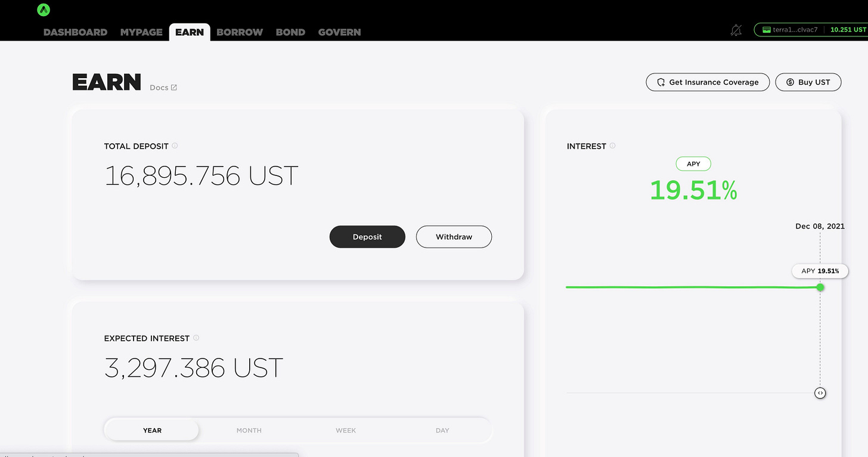Click the green Anchor logo icon
The height and width of the screenshot is (457, 868).
[44, 10]
